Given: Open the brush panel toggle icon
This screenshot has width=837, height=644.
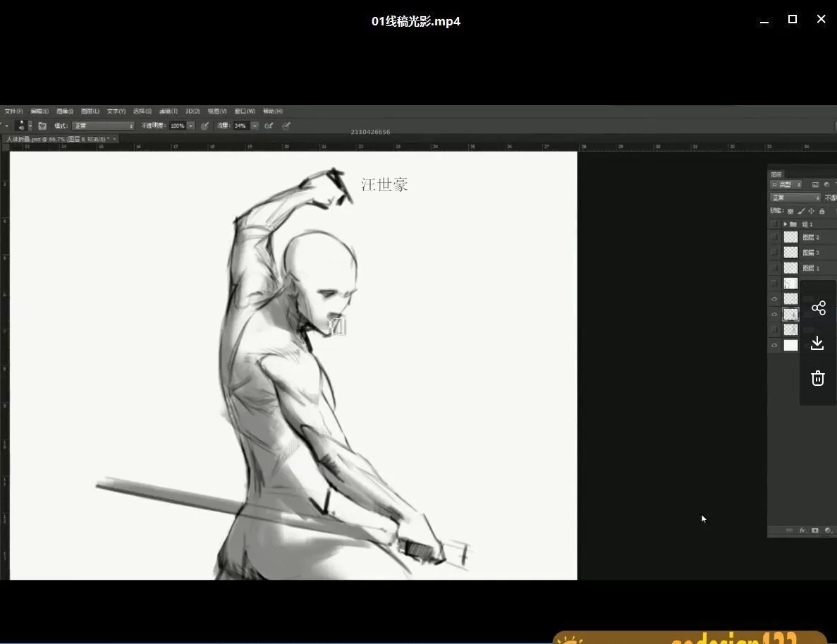Looking at the screenshot, I should coord(42,126).
